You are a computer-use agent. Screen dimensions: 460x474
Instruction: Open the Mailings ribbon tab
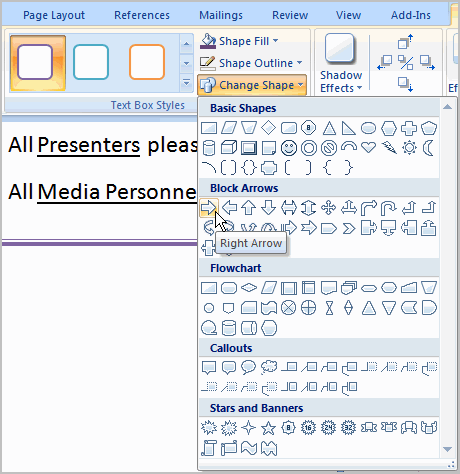[x=221, y=15]
